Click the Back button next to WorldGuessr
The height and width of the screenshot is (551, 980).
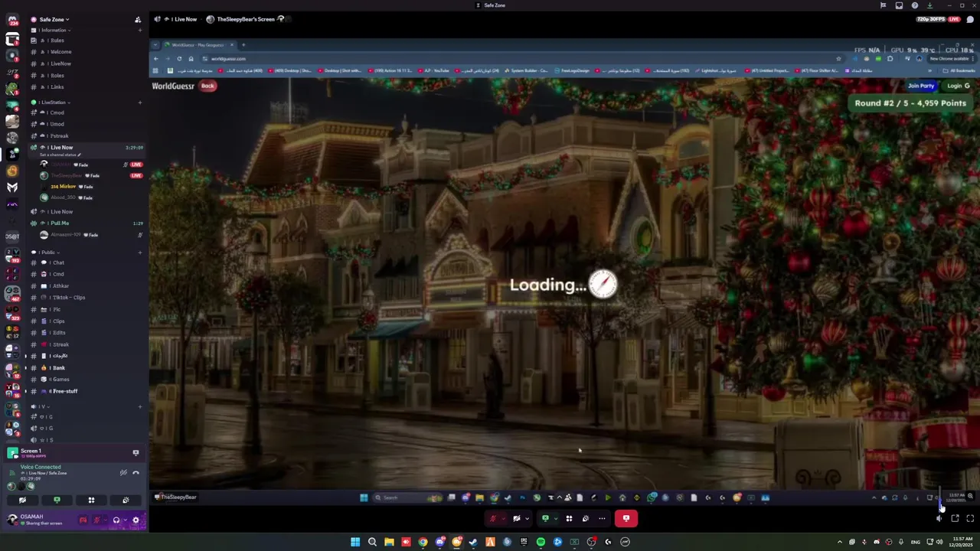tap(207, 86)
